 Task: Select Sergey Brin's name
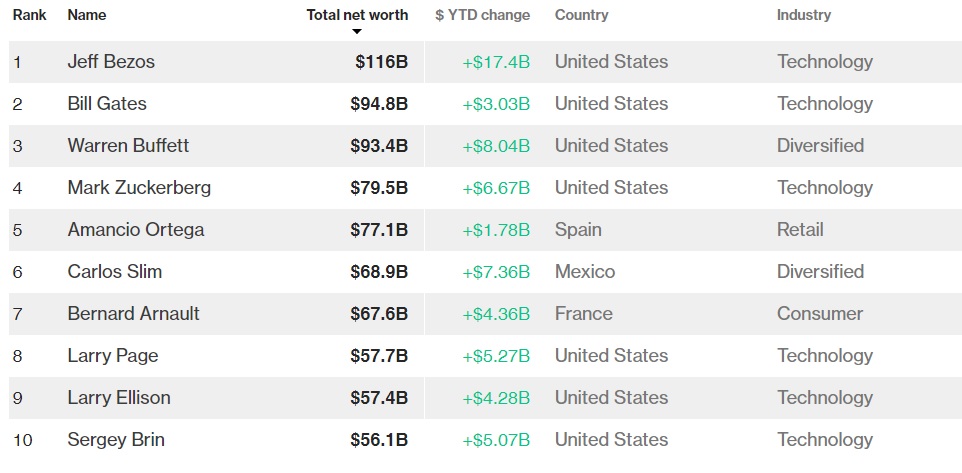[116, 440]
